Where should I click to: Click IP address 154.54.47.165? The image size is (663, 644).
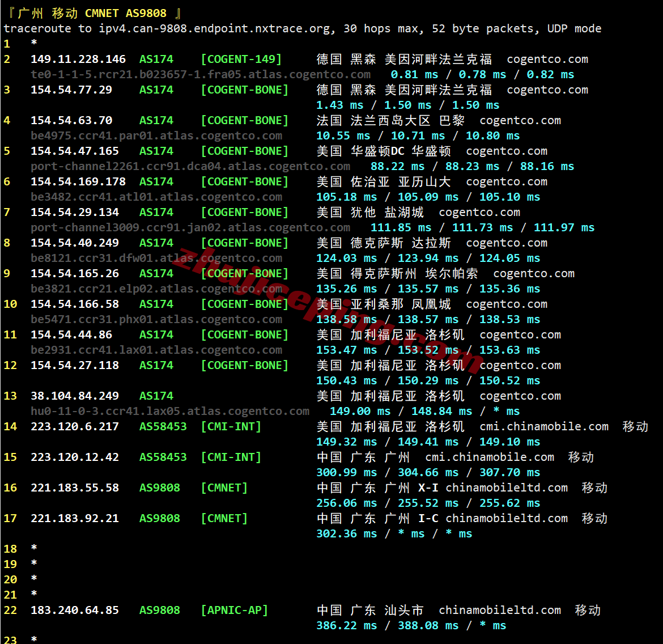[75, 151]
